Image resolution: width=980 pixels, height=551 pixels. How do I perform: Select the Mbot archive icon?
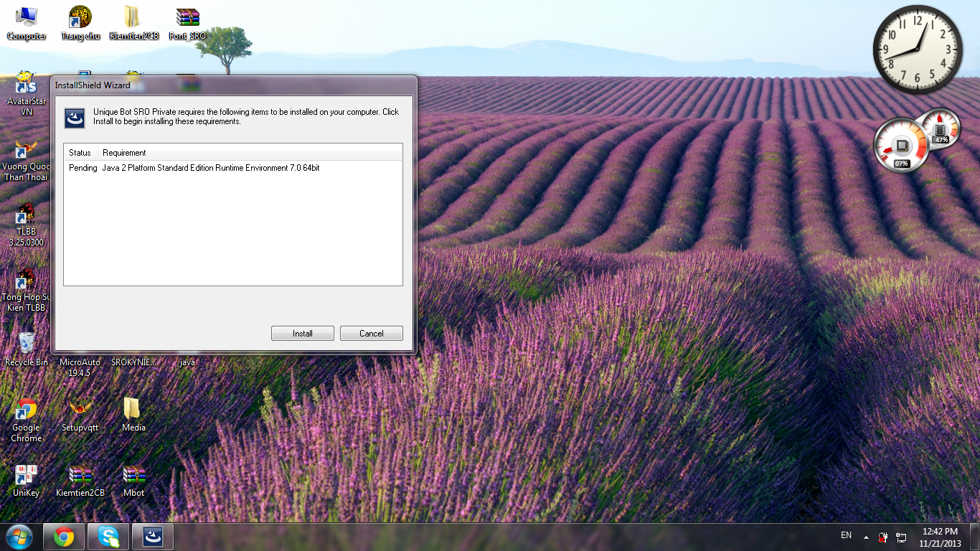(x=134, y=481)
